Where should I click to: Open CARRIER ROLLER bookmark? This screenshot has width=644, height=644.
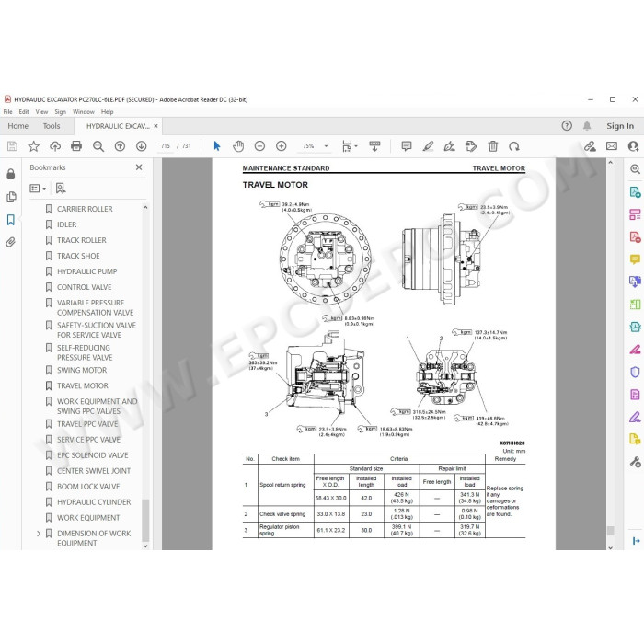(x=85, y=209)
